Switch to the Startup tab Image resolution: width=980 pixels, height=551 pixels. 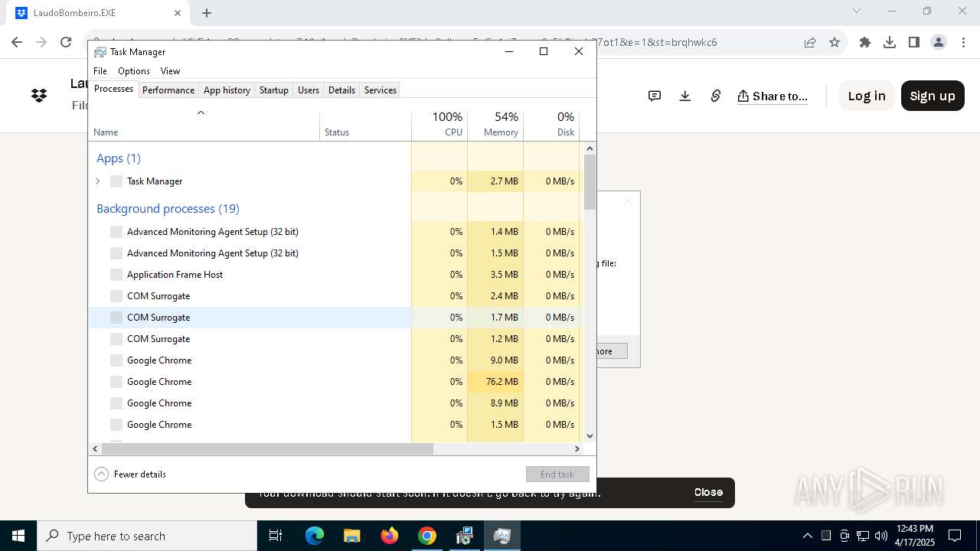273,90
